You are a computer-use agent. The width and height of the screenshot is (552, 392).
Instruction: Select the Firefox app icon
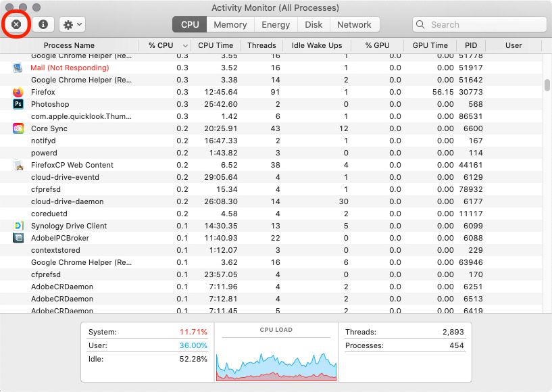tap(18, 92)
